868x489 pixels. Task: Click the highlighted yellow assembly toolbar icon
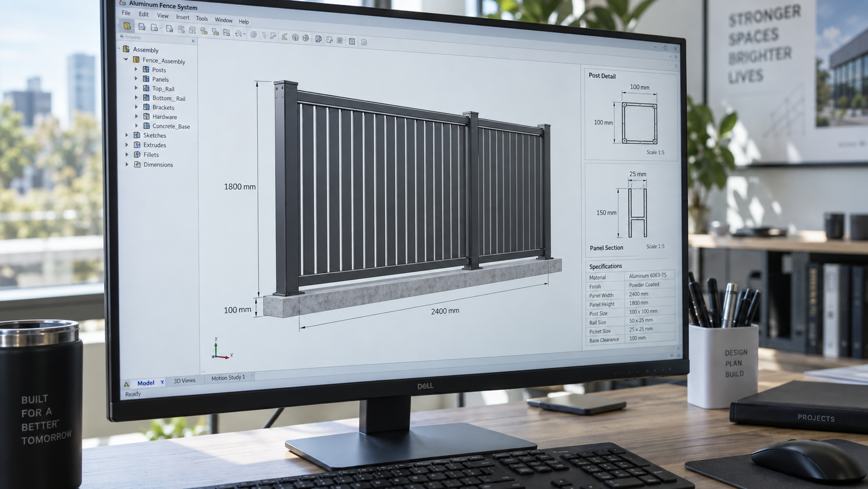click(x=127, y=25)
